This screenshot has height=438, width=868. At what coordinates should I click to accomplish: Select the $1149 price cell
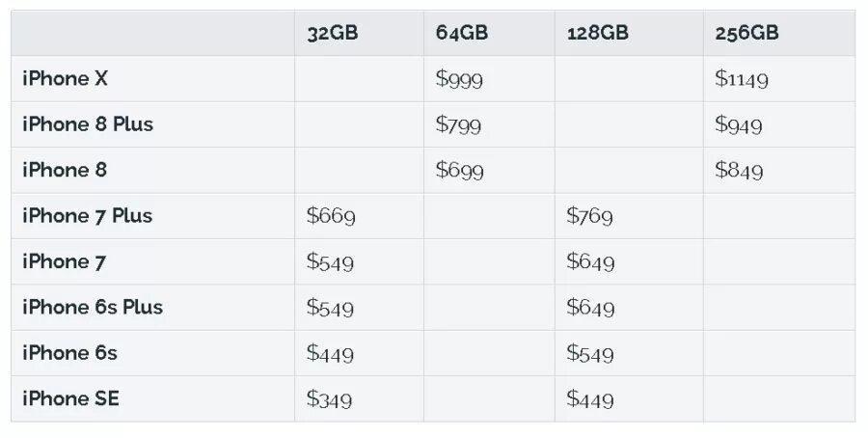pos(742,79)
